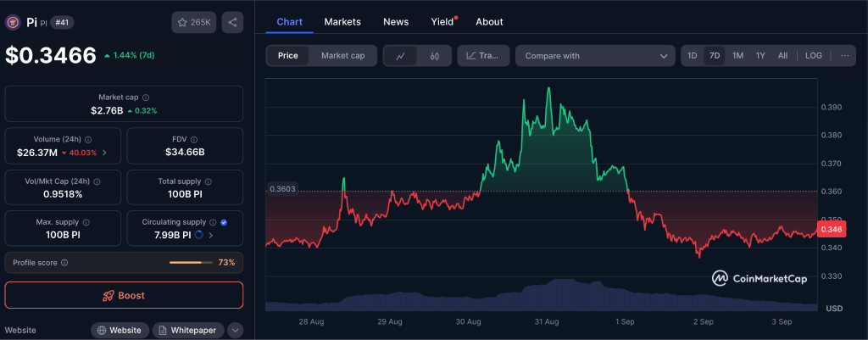Viewport: 868px width, 340px height.
Task: Click Max. supply info icon
Action: point(86,222)
